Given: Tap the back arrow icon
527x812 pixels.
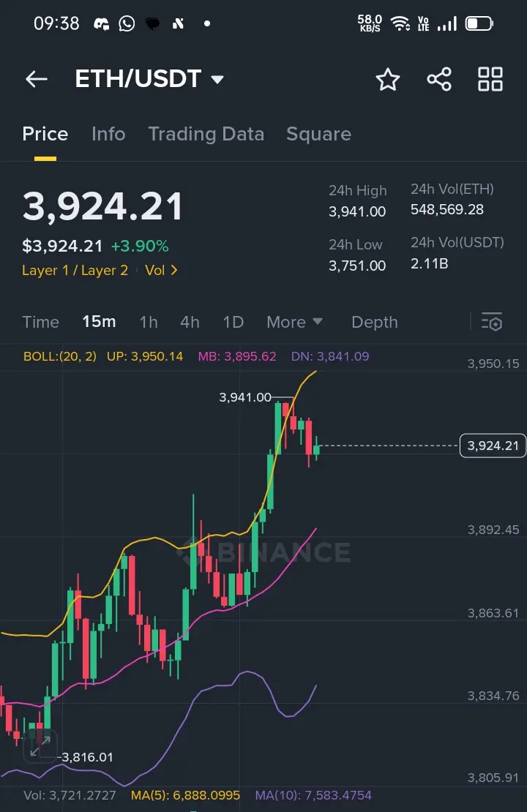Looking at the screenshot, I should click(x=37, y=79).
